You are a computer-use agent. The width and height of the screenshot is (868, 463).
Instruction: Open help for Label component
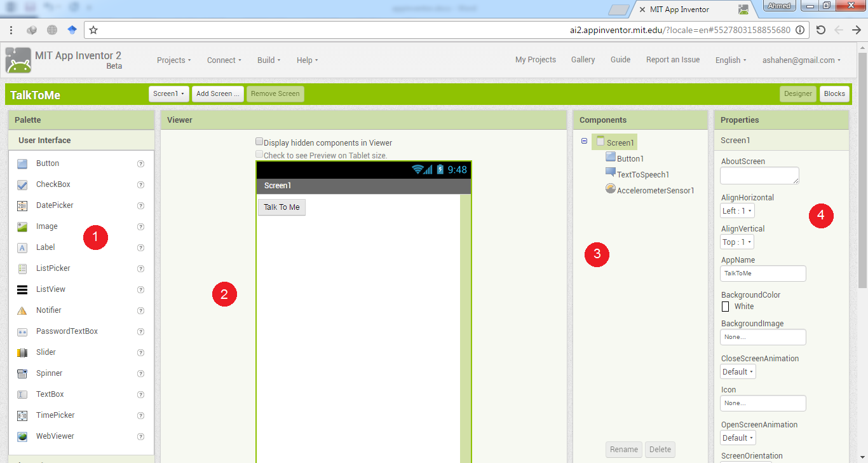(x=141, y=248)
